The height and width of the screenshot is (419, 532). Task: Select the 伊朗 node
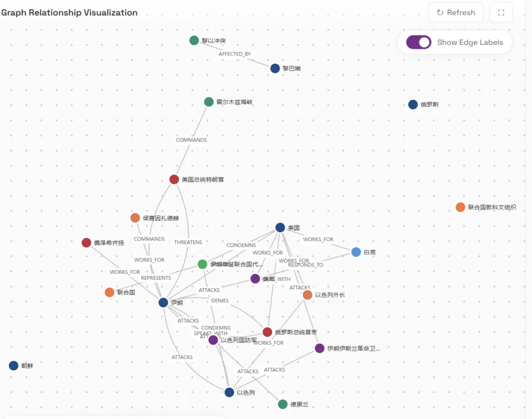pyautogui.click(x=163, y=303)
